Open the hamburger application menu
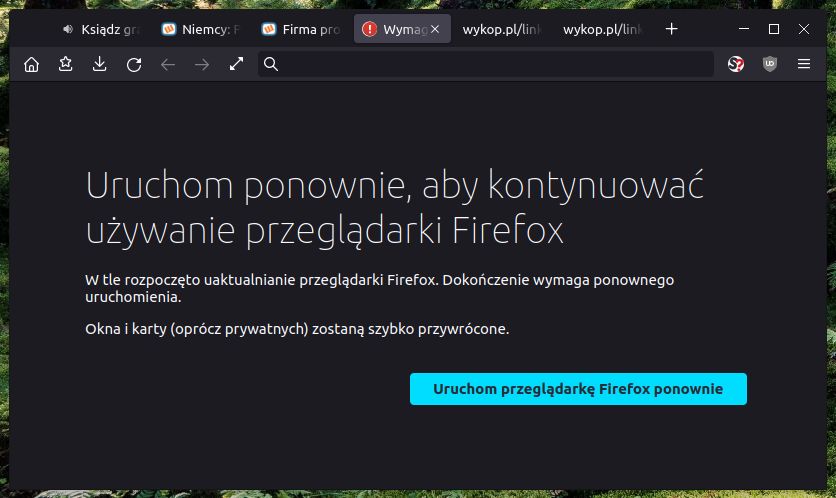This screenshot has height=498, width=836. tap(804, 65)
